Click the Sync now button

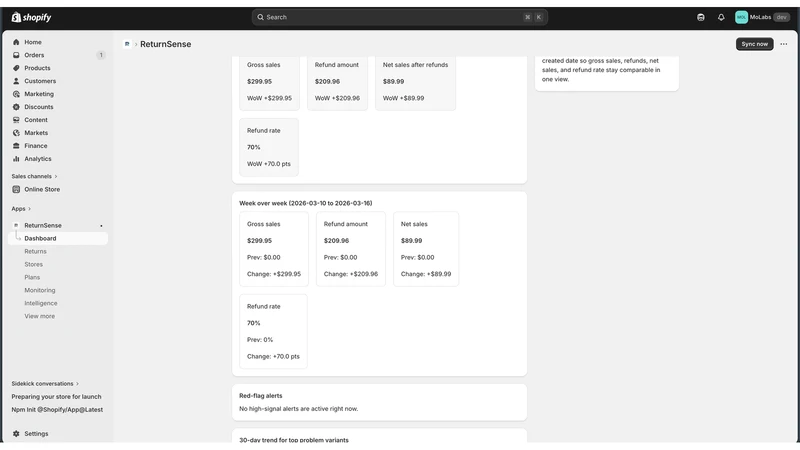point(755,44)
